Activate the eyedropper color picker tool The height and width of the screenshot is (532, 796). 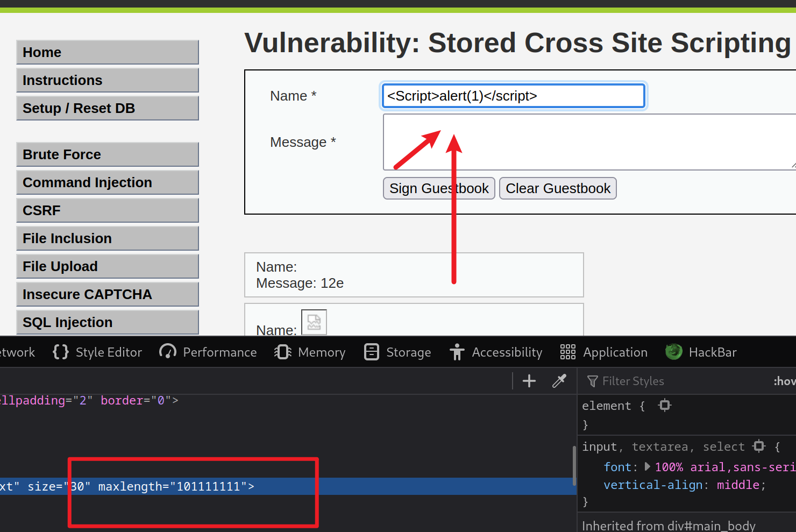click(x=559, y=381)
